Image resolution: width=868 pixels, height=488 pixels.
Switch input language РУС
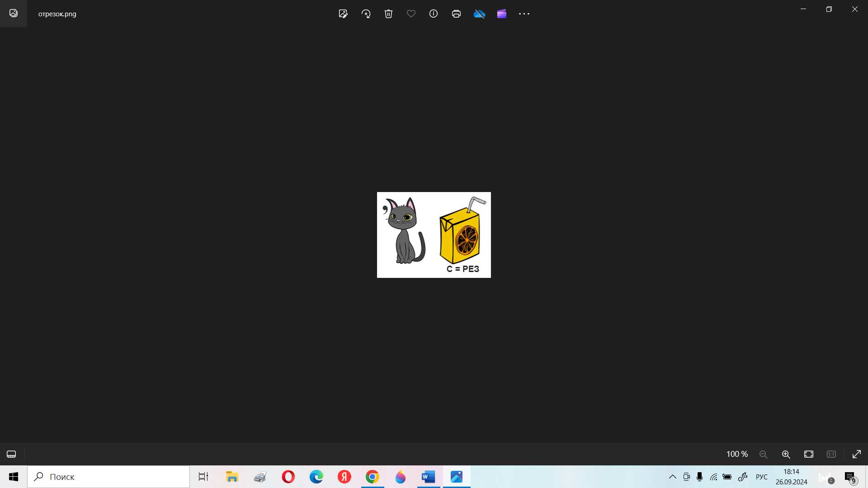[762, 477]
